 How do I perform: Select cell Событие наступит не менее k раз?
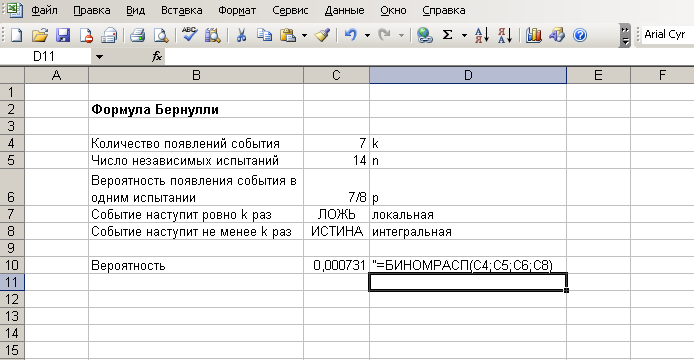[x=196, y=231]
